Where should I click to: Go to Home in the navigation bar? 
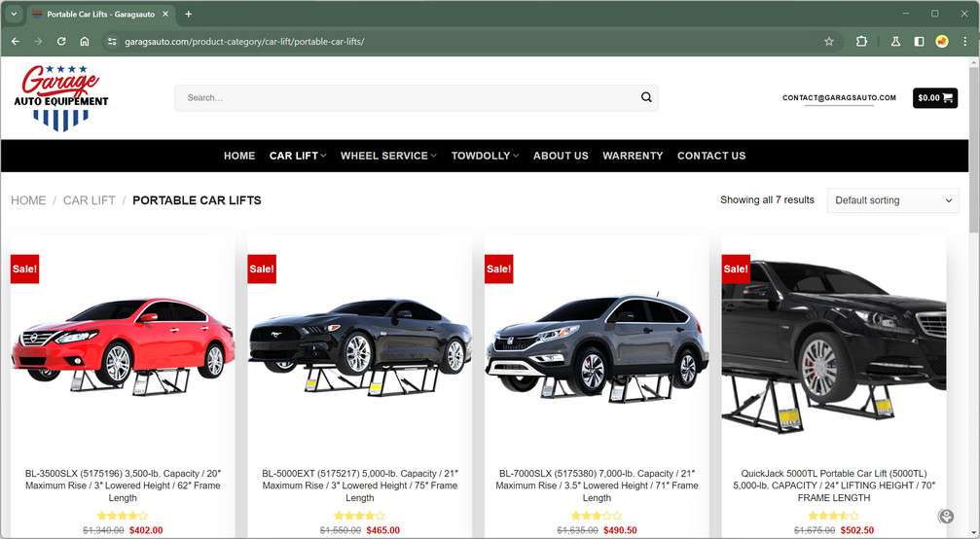pyautogui.click(x=239, y=156)
